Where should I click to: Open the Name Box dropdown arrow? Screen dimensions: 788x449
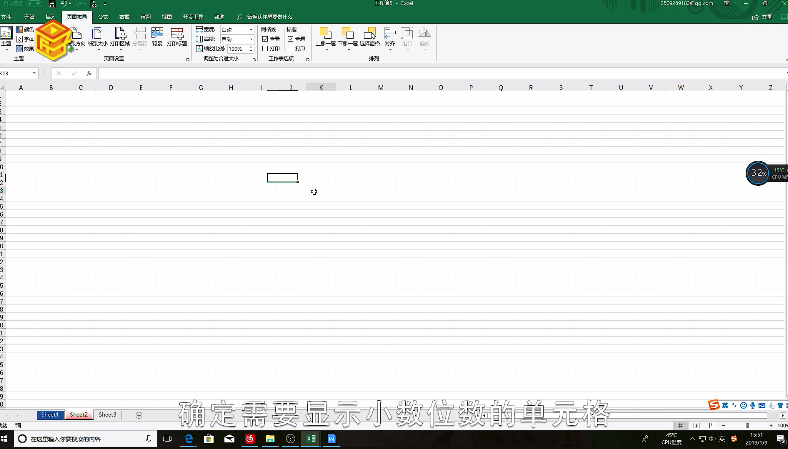point(34,74)
